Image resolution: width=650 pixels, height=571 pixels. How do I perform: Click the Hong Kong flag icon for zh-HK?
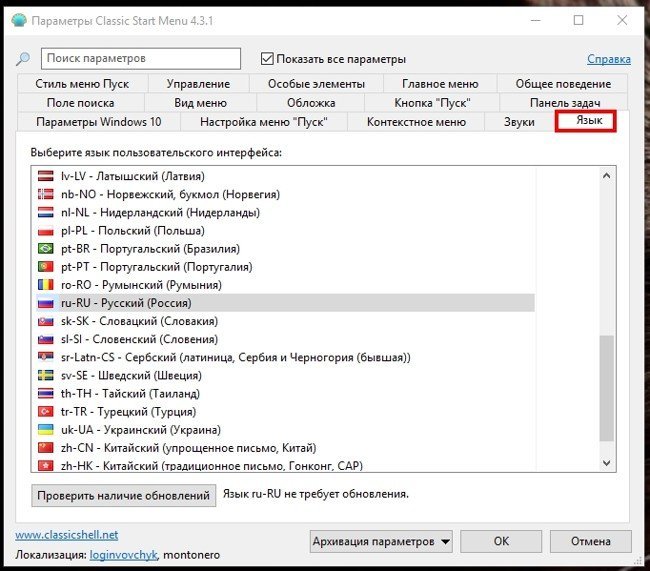coord(46,466)
